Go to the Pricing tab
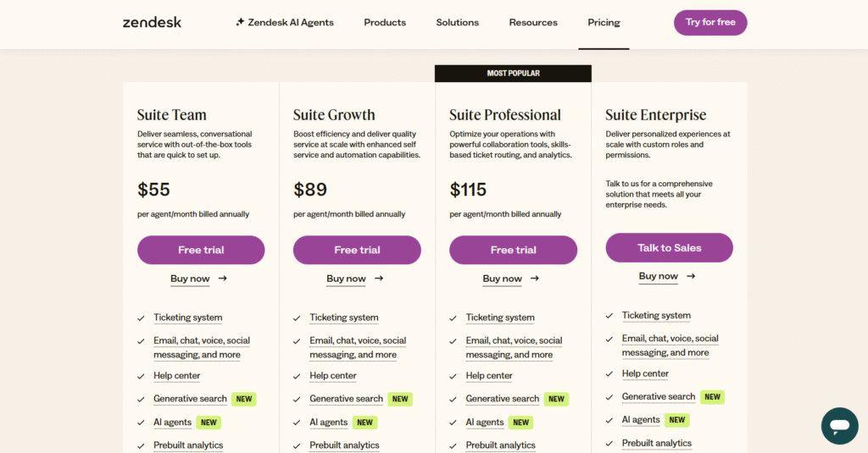 [604, 23]
